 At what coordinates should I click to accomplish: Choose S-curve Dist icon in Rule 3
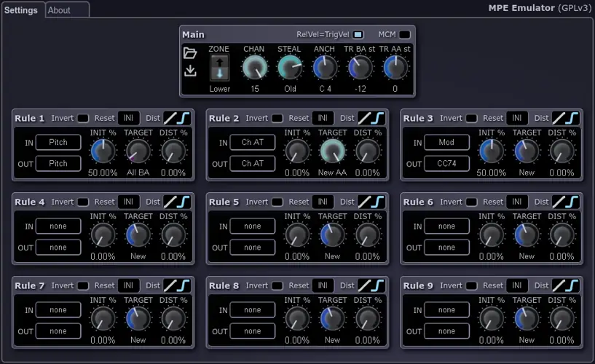coord(572,118)
